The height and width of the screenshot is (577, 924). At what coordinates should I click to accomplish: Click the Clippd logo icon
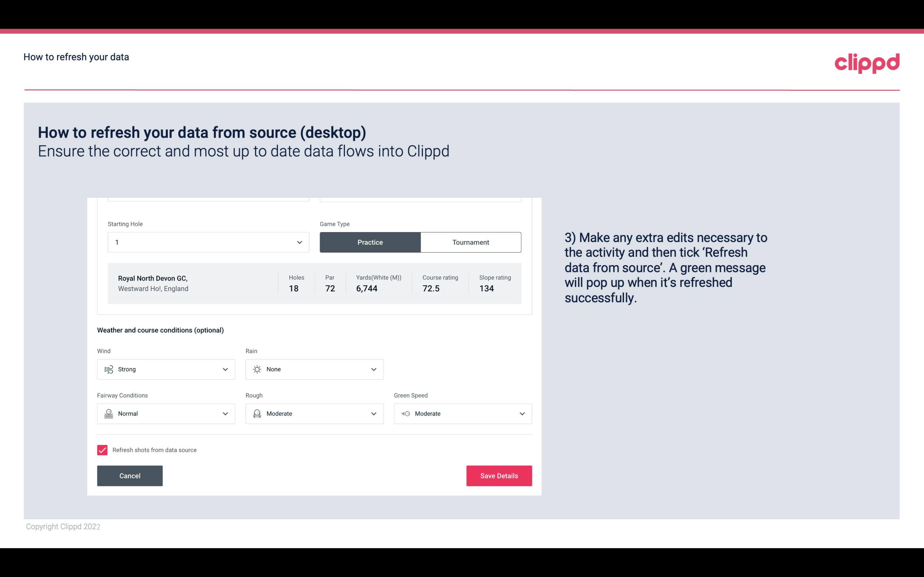pyautogui.click(x=868, y=62)
